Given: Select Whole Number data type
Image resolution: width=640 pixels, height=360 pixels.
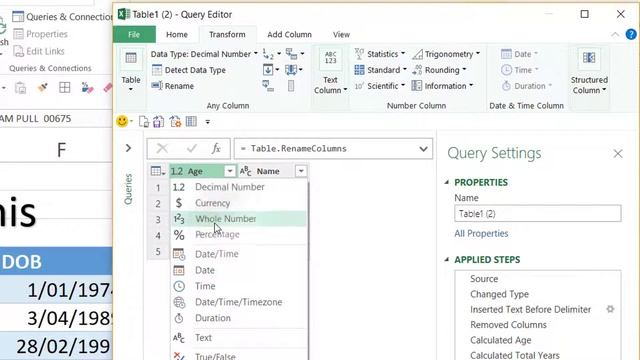Looking at the screenshot, I should (238, 219).
